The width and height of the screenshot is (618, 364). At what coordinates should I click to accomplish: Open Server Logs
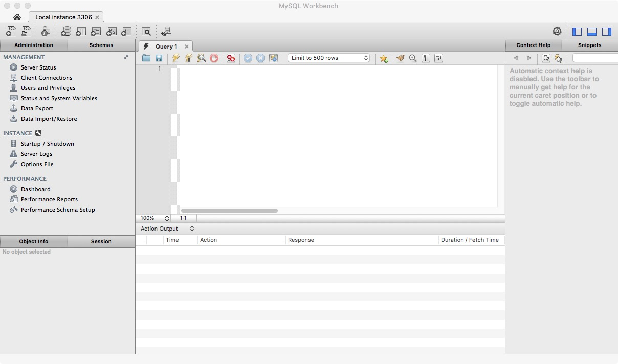click(x=36, y=154)
